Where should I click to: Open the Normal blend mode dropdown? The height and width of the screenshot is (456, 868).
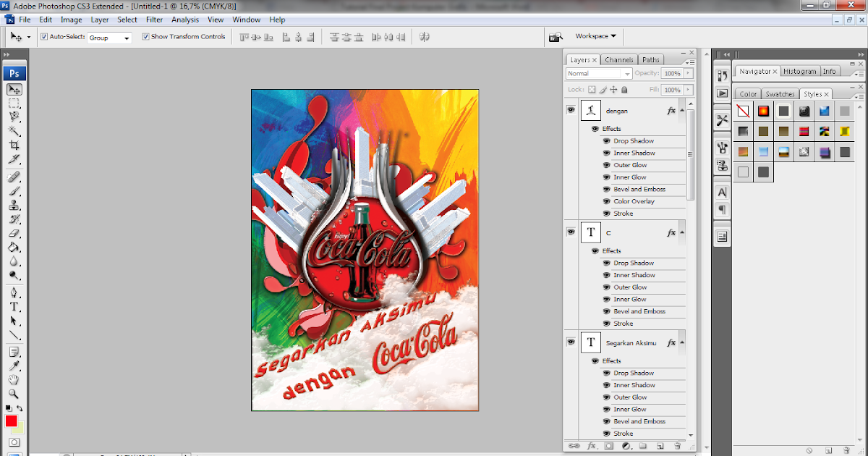point(599,73)
